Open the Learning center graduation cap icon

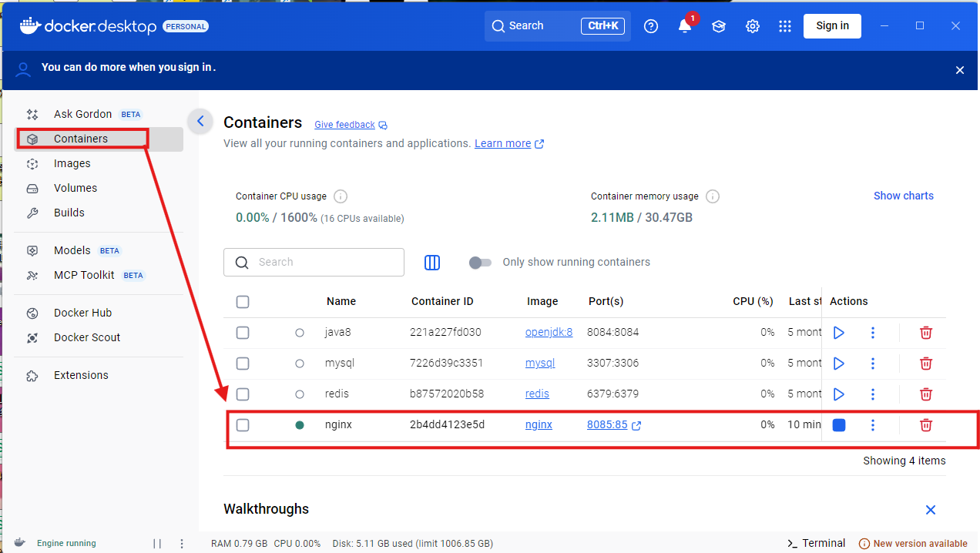point(719,26)
